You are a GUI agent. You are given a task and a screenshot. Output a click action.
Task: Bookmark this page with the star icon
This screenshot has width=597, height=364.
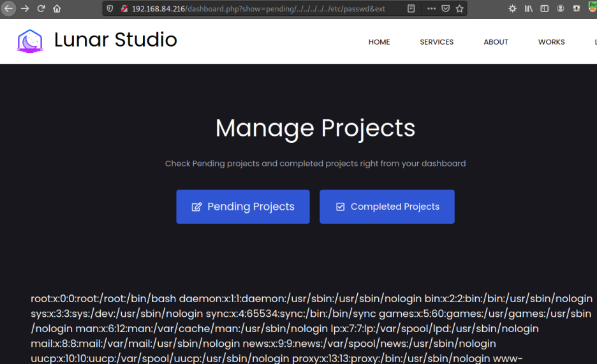(x=460, y=8)
